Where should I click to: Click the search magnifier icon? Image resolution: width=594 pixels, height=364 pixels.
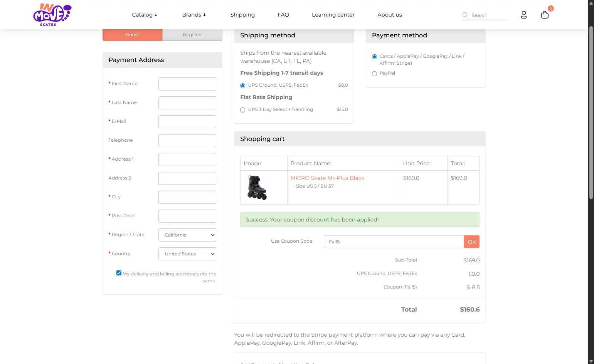click(x=465, y=15)
